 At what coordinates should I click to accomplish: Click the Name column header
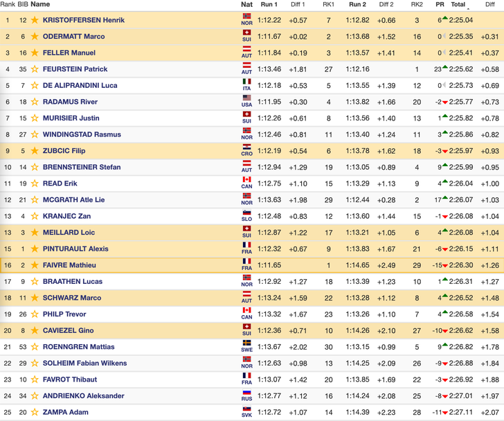coord(41,4)
